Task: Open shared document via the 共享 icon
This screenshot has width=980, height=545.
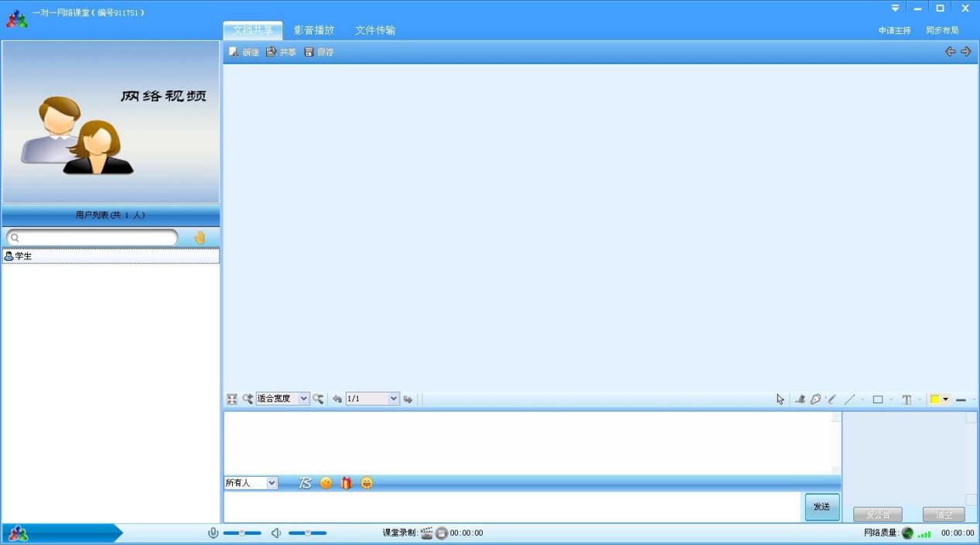Action: pyautogui.click(x=281, y=51)
